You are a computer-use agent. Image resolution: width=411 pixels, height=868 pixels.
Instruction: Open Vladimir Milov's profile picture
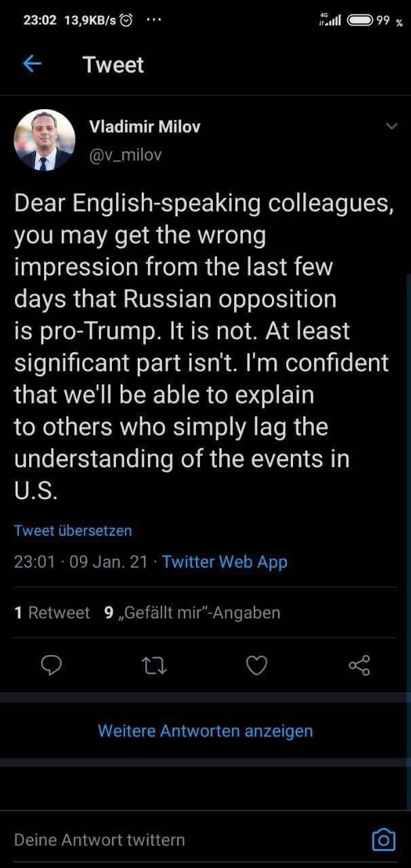pos(45,140)
